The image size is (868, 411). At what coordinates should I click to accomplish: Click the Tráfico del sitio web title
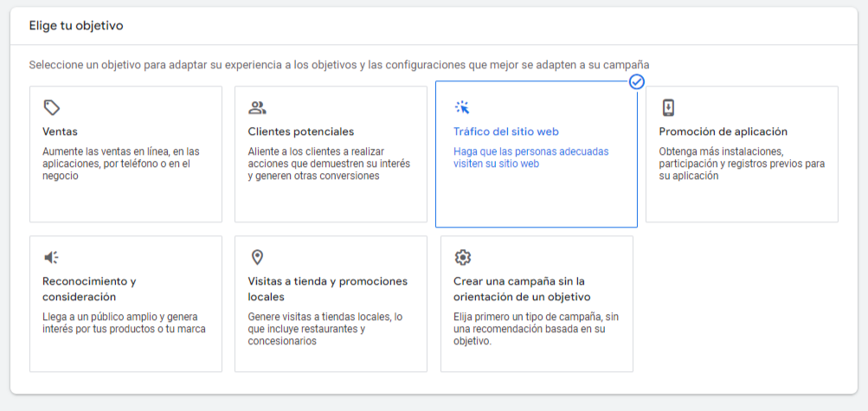506,132
